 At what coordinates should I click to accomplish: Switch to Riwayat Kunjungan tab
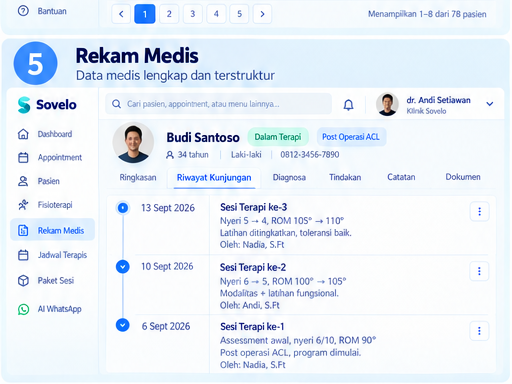(214, 178)
